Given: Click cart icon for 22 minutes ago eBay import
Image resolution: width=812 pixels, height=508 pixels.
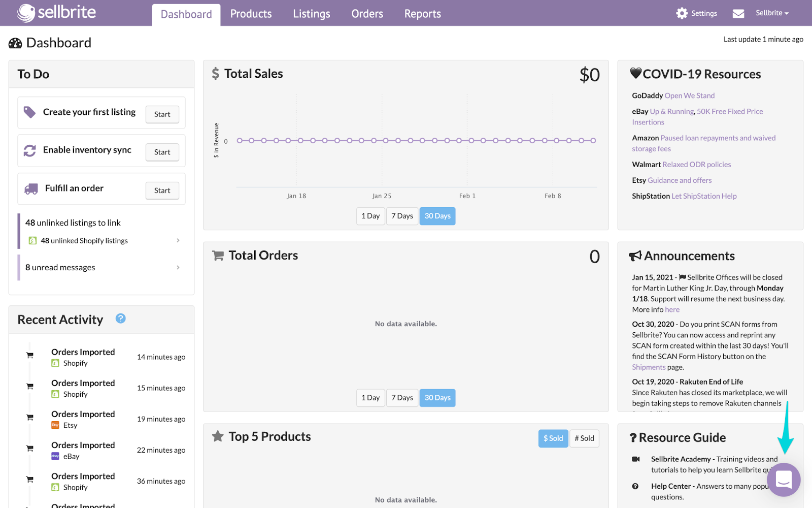Looking at the screenshot, I should pos(30,448).
